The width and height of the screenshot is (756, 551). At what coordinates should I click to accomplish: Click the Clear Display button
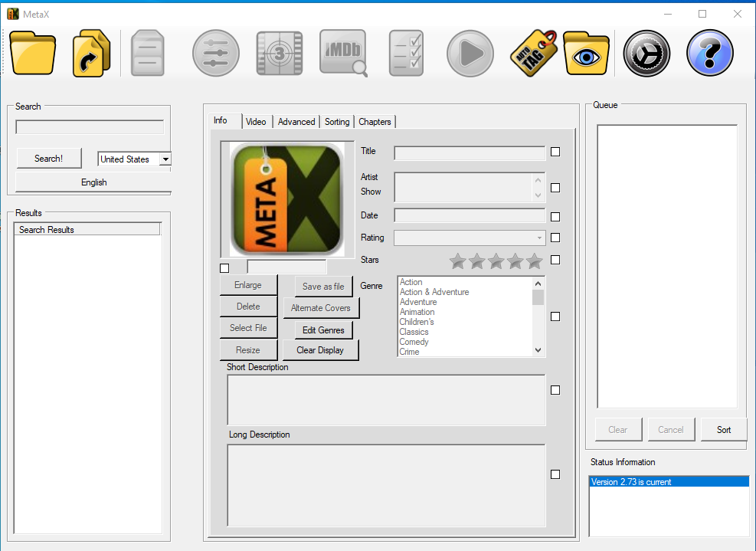click(x=321, y=350)
